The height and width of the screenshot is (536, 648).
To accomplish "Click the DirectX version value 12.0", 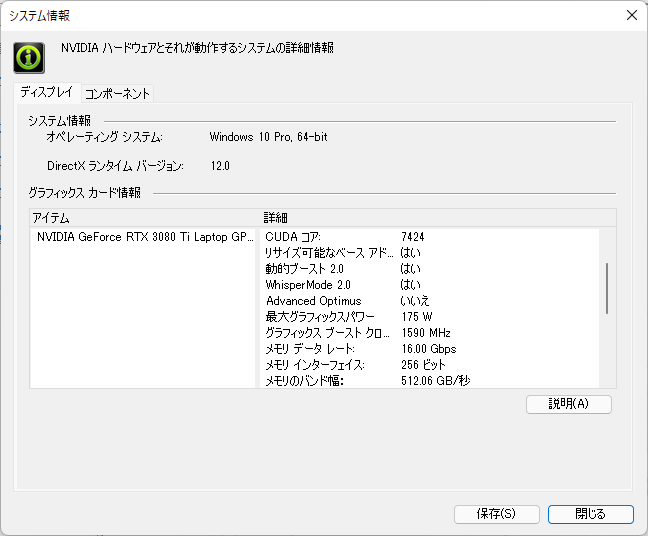I will 220,166.
